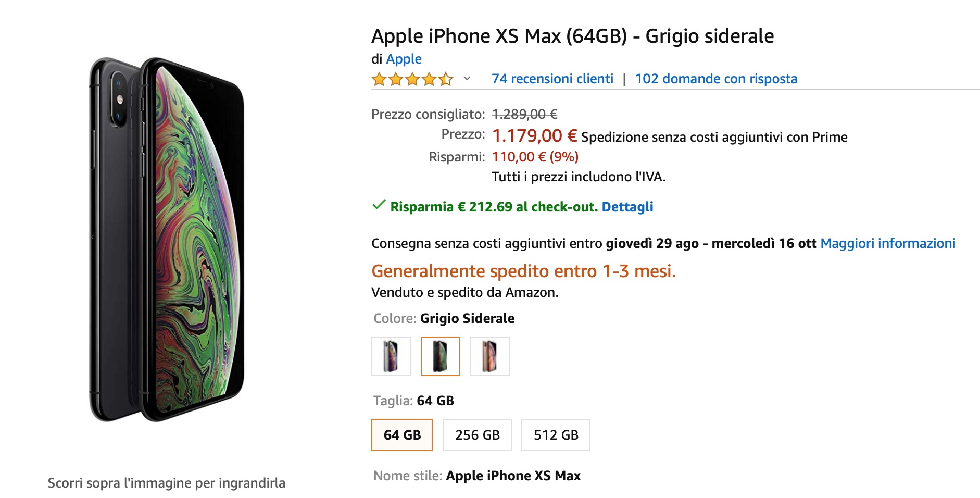980x498 pixels.
Task: View the 74 recensioni clienti
Action: pyautogui.click(x=553, y=79)
